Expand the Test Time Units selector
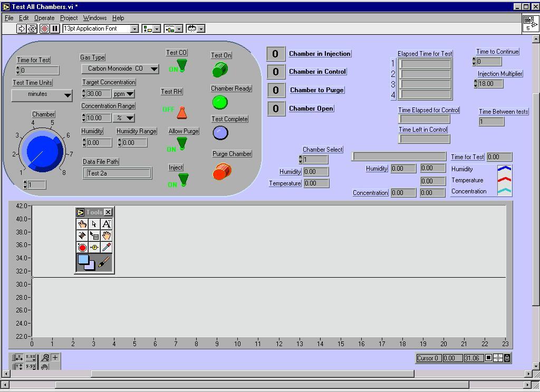This screenshot has height=392, width=540. click(67, 95)
